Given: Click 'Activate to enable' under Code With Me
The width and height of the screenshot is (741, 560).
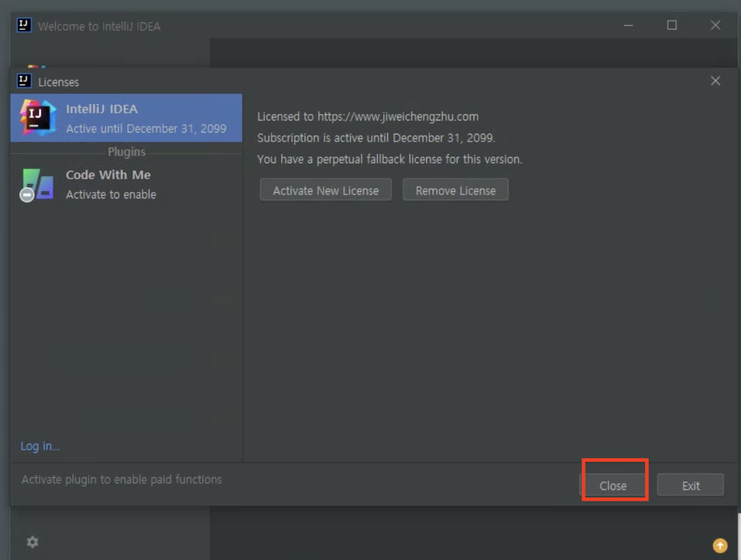Looking at the screenshot, I should 111,194.
